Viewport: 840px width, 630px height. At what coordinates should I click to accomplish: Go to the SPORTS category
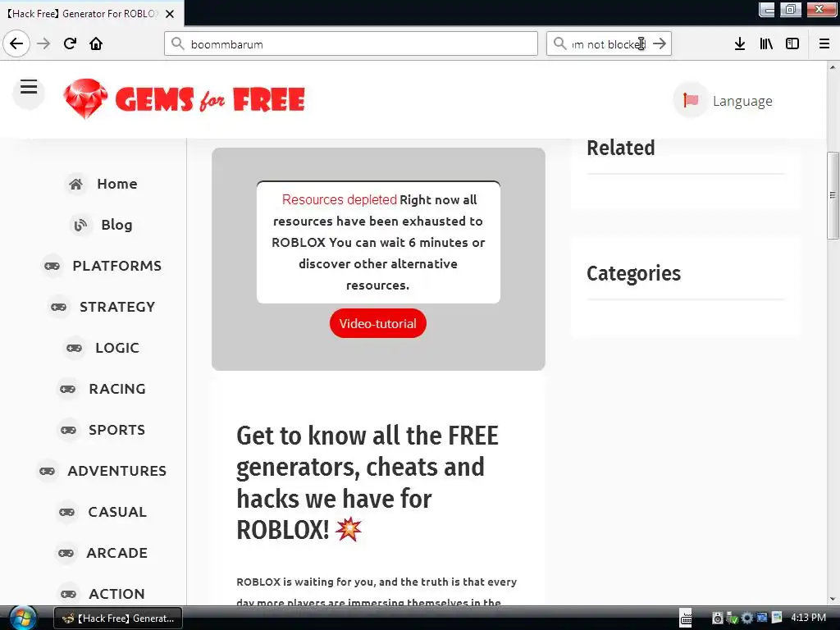[x=116, y=430]
